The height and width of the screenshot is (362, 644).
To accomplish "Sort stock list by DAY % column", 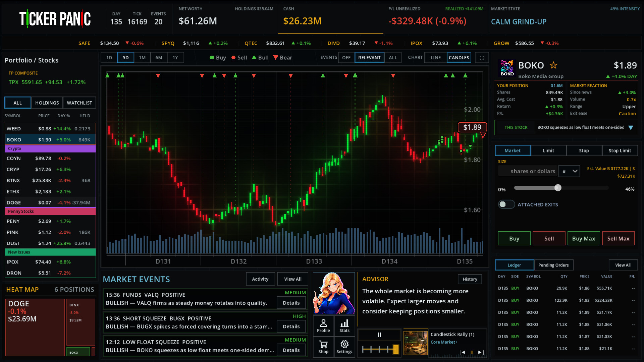I will coord(63,116).
